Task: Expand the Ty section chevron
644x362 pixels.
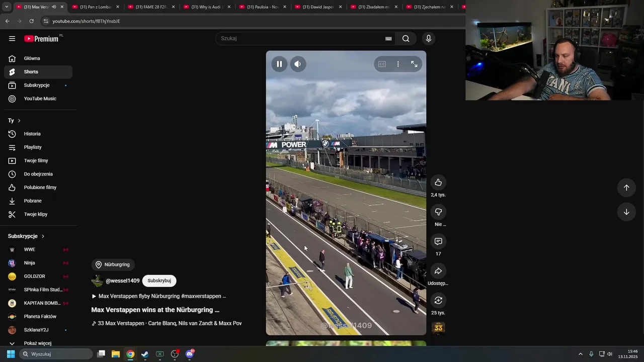Action: [x=19, y=121]
